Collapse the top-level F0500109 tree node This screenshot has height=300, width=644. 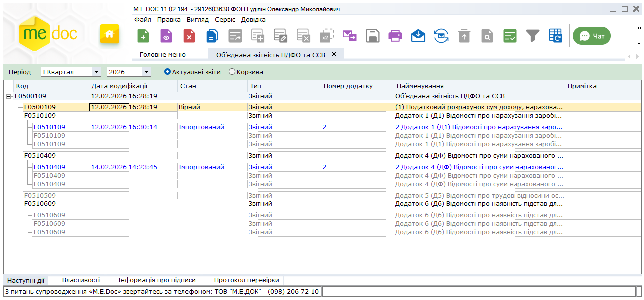pyautogui.click(x=8, y=96)
